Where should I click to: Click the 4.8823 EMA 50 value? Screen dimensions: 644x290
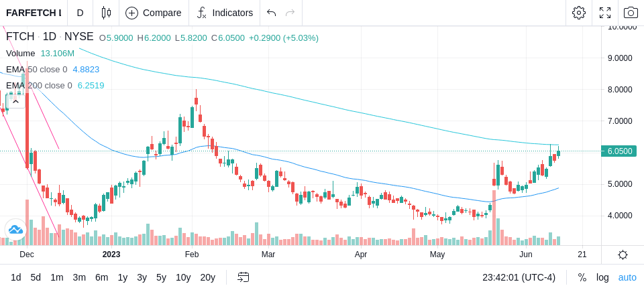86,70
